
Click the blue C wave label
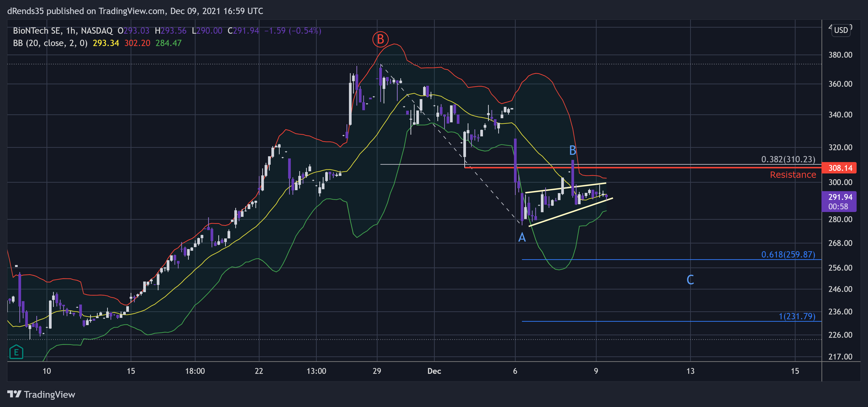690,279
